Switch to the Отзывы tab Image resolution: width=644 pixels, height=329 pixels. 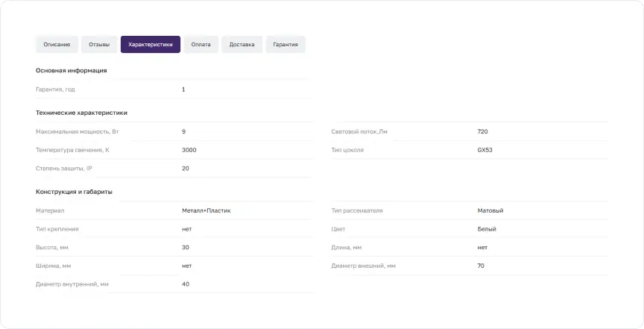(x=99, y=45)
